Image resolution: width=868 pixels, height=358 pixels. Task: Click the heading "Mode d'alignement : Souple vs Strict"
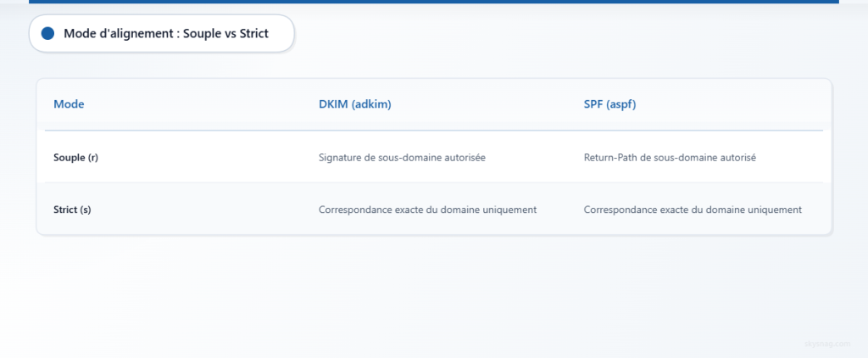point(166,33)
